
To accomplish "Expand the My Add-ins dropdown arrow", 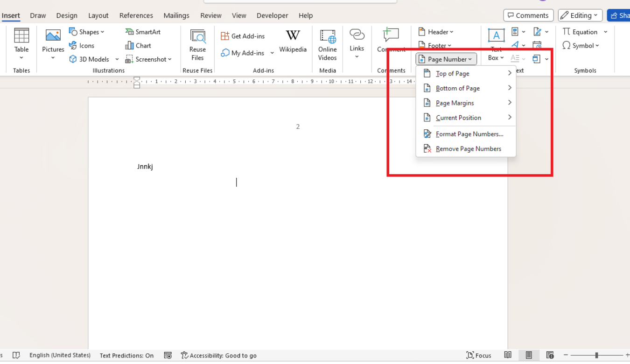I will coord(272,53).
